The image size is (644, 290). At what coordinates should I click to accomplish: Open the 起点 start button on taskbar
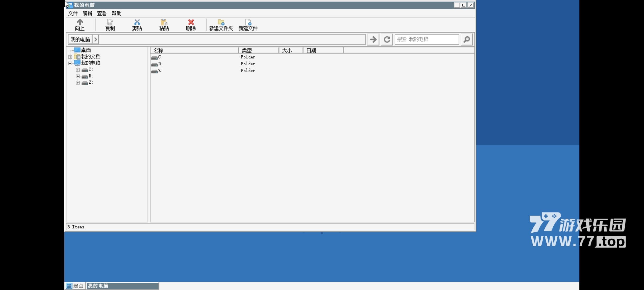75,286
